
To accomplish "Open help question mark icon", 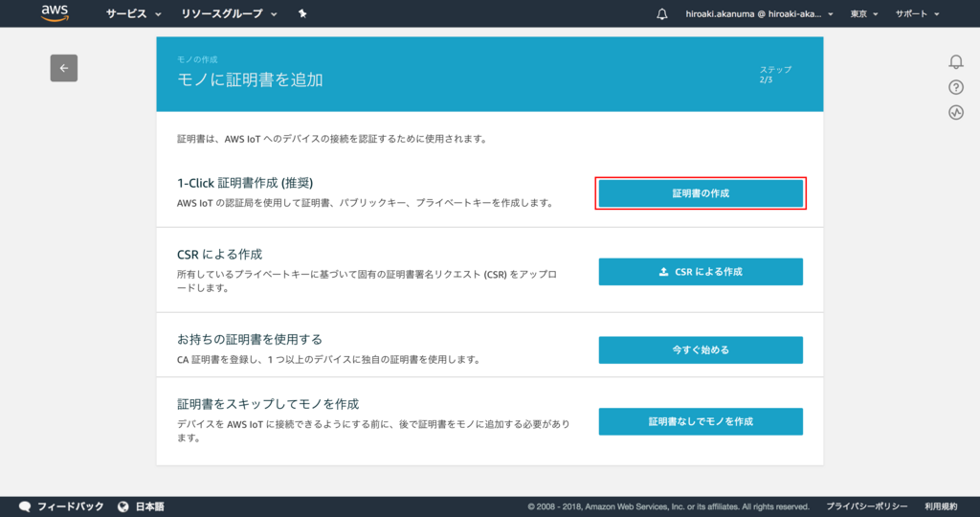I will [x=956, y=87].
